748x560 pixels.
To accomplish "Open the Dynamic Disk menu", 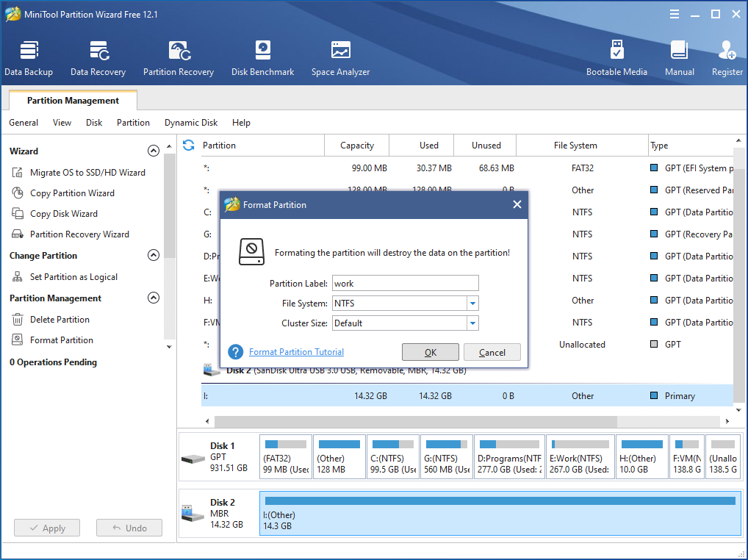I will point(191,123).
